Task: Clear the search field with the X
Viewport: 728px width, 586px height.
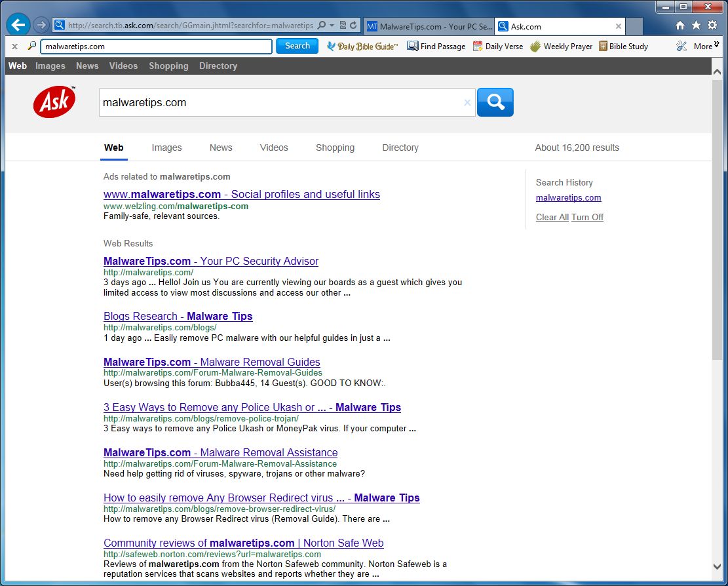Action: click(467, 103)
